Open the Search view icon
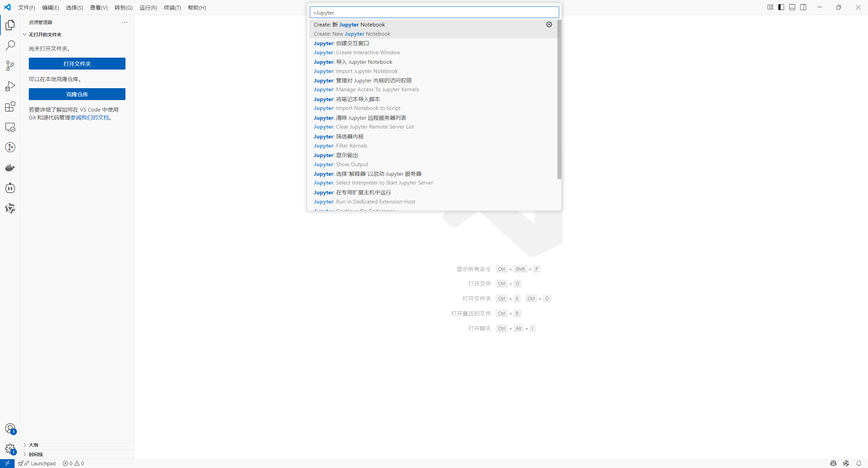Image resolution: width=868 pixels, height=468 pixels. click(10, 45)
